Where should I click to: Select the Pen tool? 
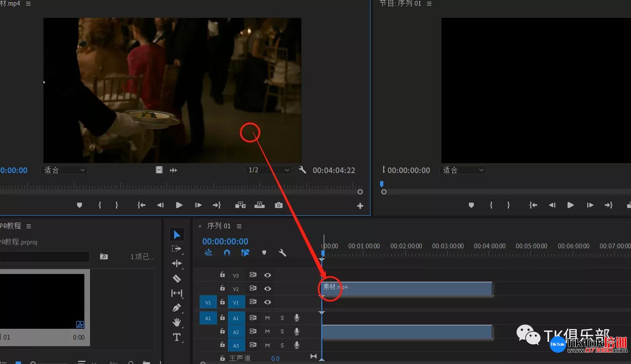tap(177, 307)
